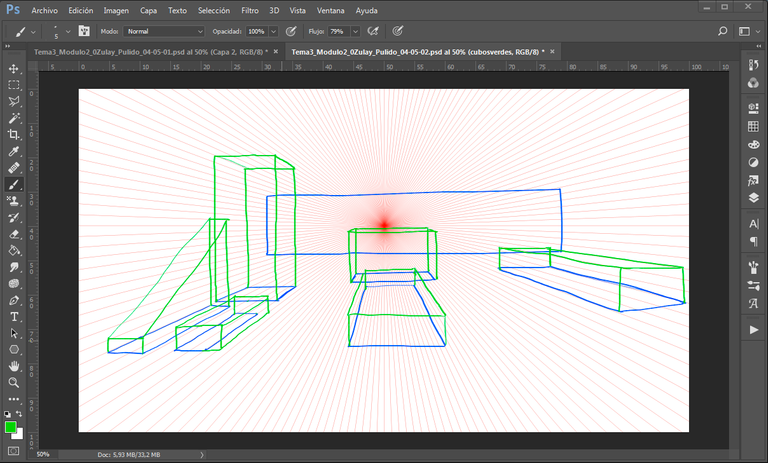This screenshot has height=463, width=768.
Task: Select the Path Selection tool
Action: pos(14,334)
